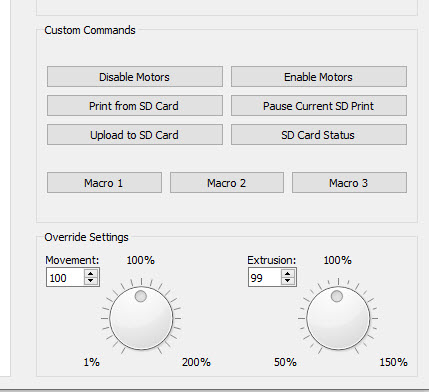Image resolution: width=429 pixels, height=392 pixels.
Task: Click the Extrusion override dial knob
Action: click(x=338, y=318)
